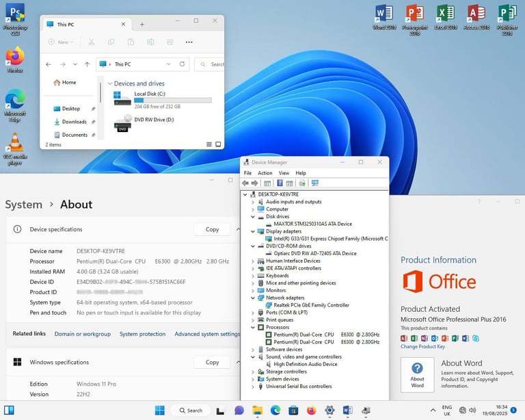Click Change Product Key link

point(422,347)
